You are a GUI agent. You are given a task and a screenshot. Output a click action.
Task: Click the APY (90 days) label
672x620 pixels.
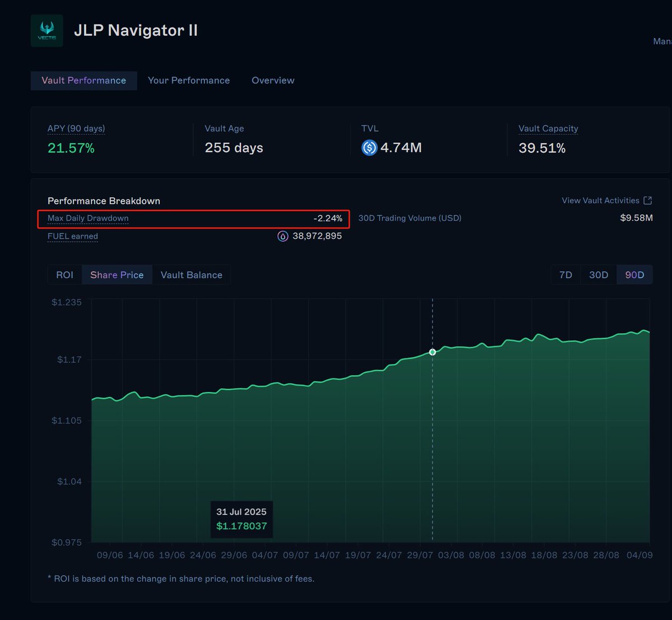click(x=76, y=128)
